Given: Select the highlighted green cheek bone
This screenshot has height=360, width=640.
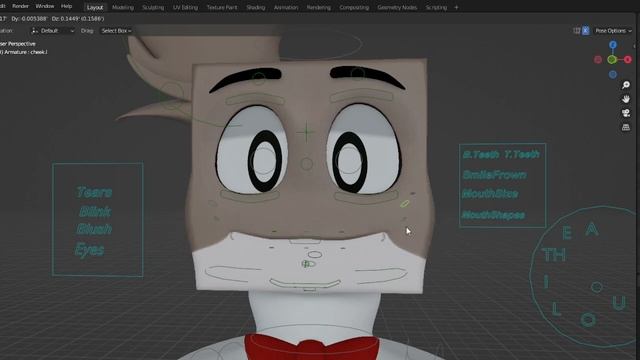Looking at the screenshot, I should click(x=404, y=203).
